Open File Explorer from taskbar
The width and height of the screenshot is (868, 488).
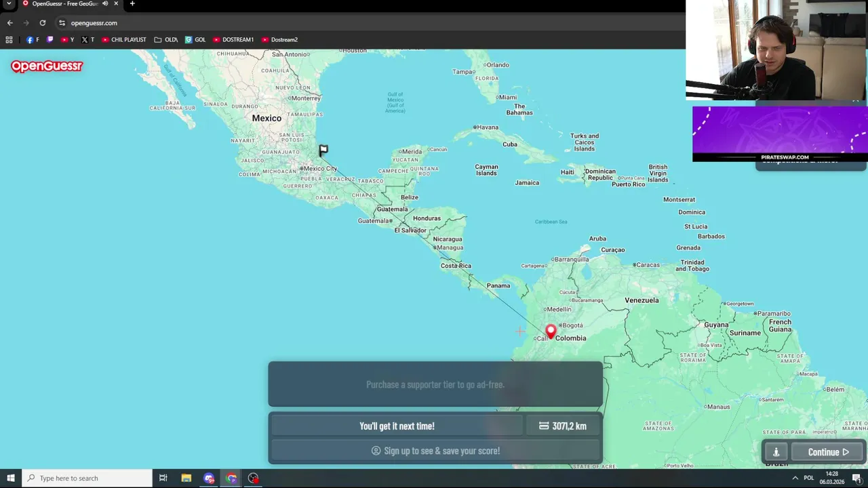click(x=186, y=478)
